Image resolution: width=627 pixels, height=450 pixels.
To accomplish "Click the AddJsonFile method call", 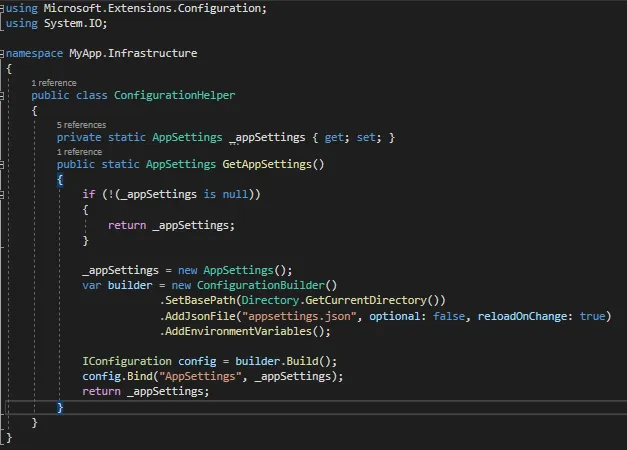I will pyautogui.click(x=200, y=316).
